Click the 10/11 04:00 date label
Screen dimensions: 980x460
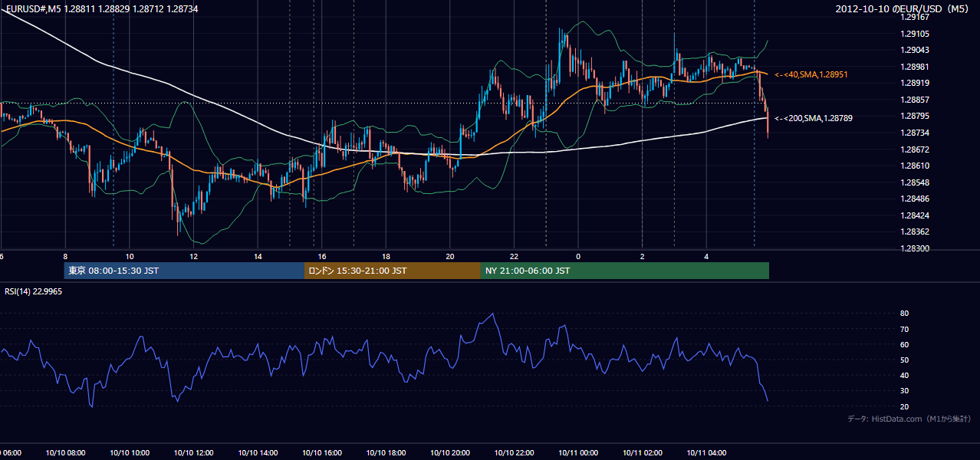tap(706, 452)
